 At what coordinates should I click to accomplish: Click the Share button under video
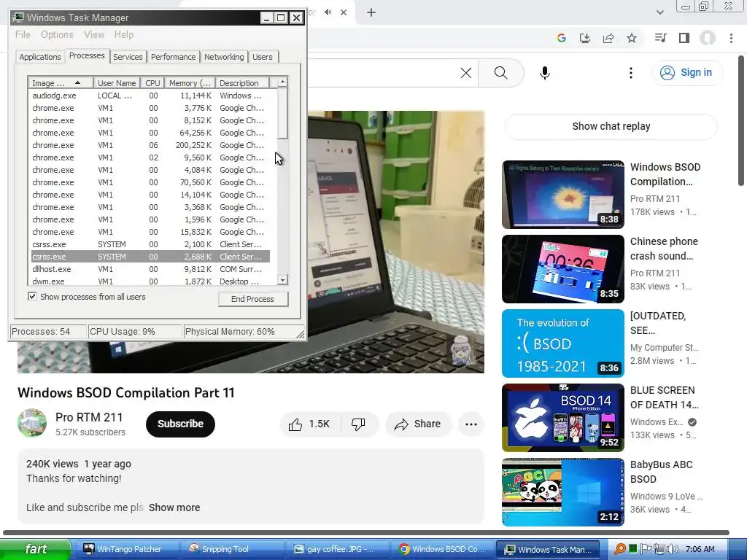click(418, 424)
